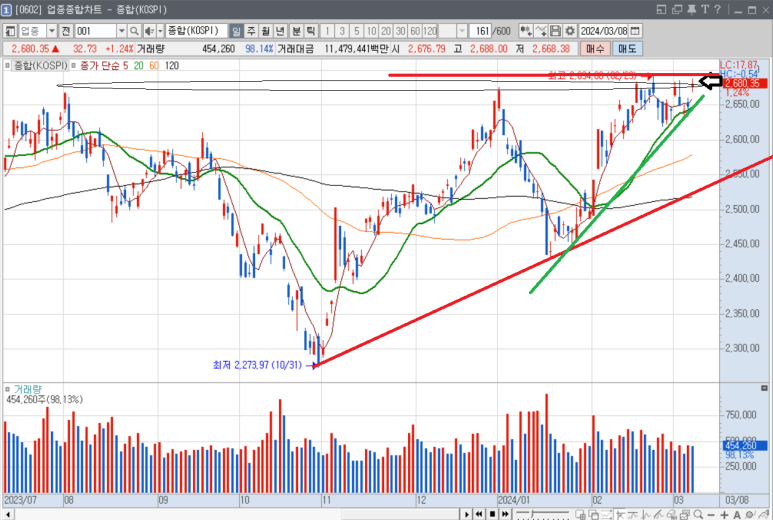The image size is (773, 520).
Task: Click the 5 interval button
Action: (x=356, y=31)
